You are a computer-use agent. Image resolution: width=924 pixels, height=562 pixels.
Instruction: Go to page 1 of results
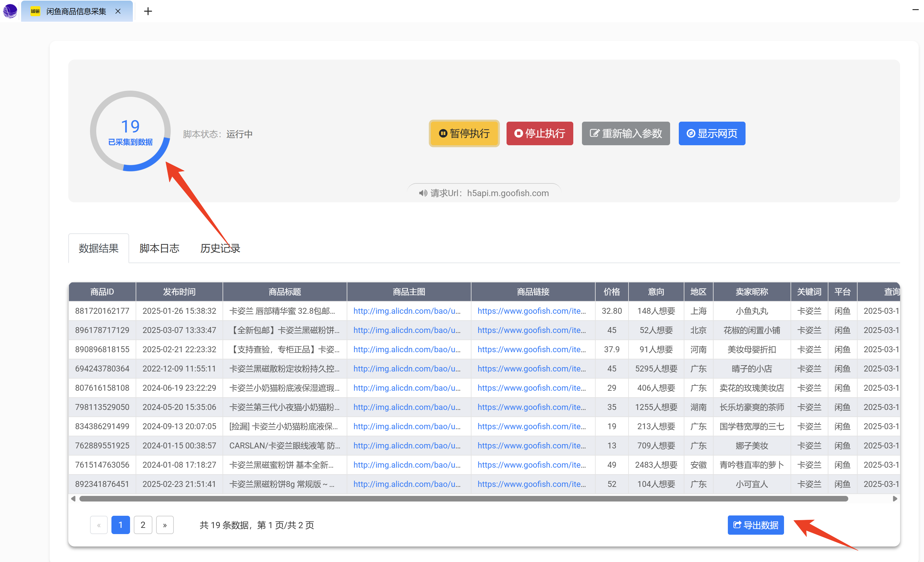click(x=120, y=525)
